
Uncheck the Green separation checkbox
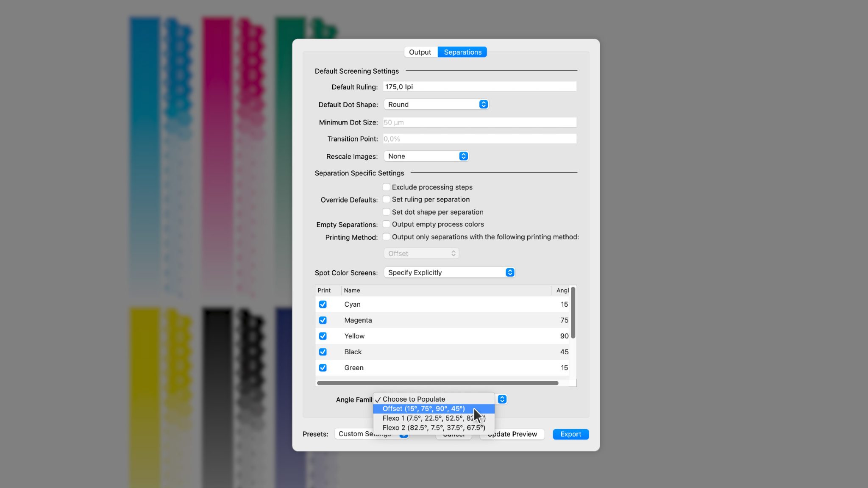click(323, 368)
